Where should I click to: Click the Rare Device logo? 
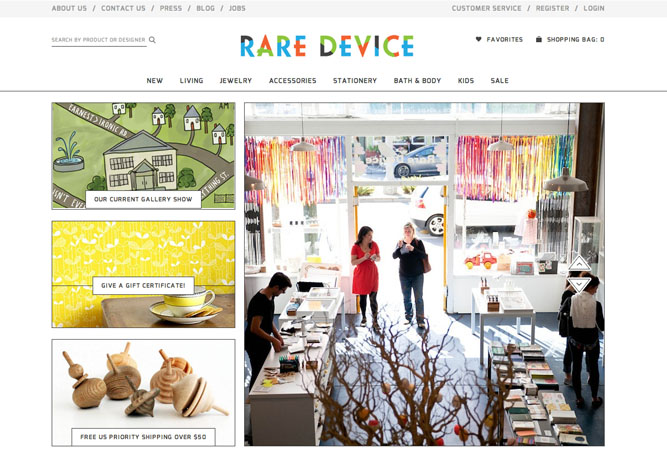327,46
